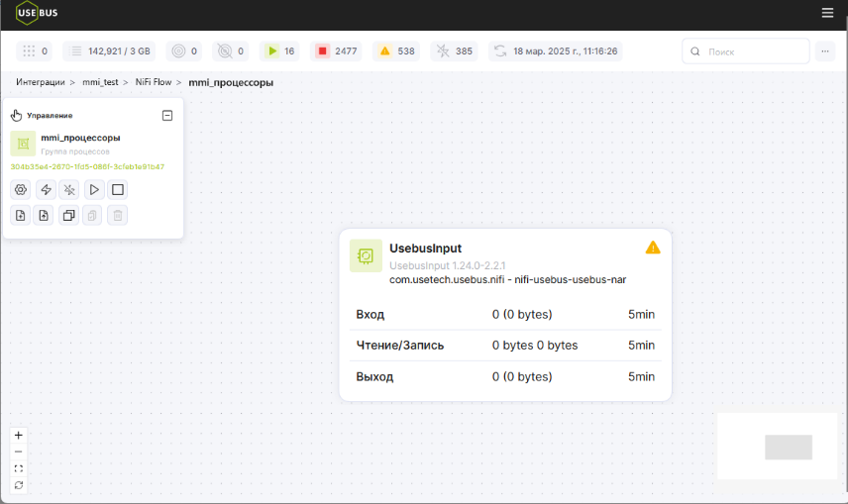
Task: Click the UsebusInput 1.24.0-2.2.1 version text
Action: 447,265
